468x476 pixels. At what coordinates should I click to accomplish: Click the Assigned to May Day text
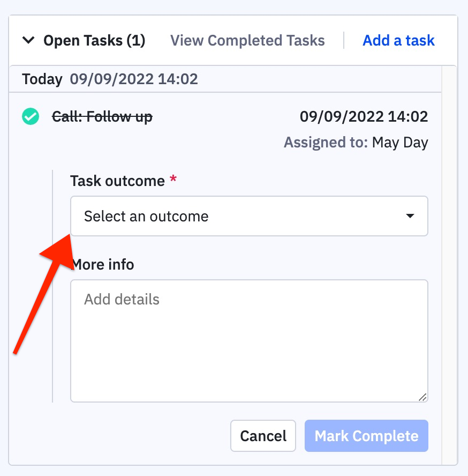pos(356,143)
